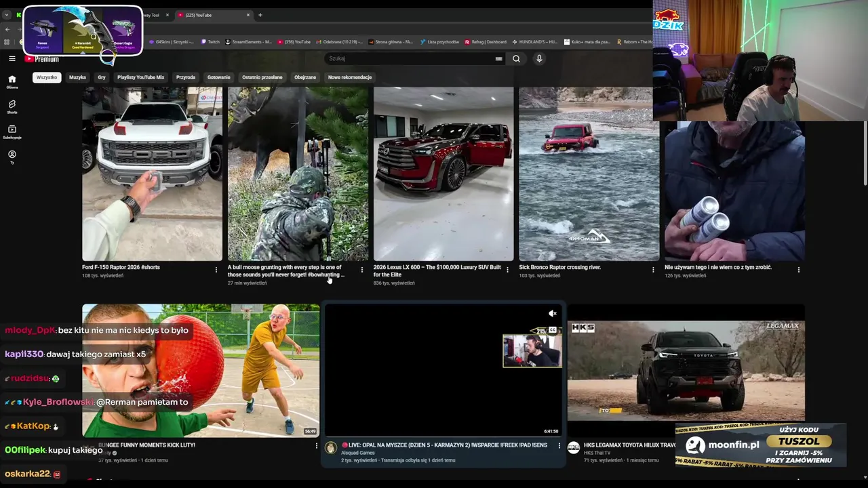Open the Kuko+ mata dla psa bookmark
Image resolution: width=868 pixels, height=488 pixels.
point(587,42)
